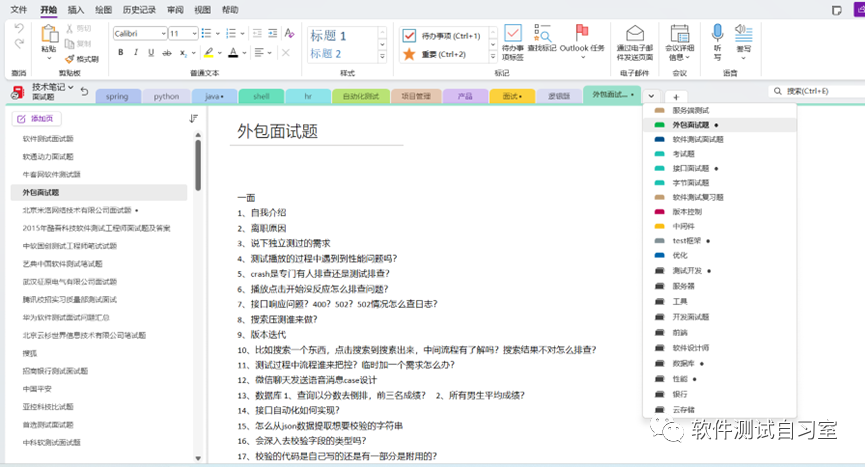Click the search magnifier icon
Image resolution: width=865 pixels, height=467 pixels.
(x=778, y=91)
